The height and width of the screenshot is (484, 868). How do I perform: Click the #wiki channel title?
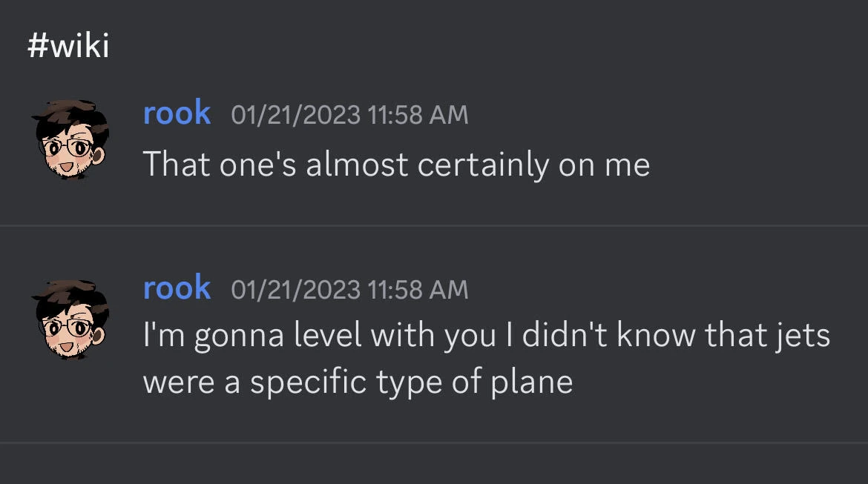(68, 47)
